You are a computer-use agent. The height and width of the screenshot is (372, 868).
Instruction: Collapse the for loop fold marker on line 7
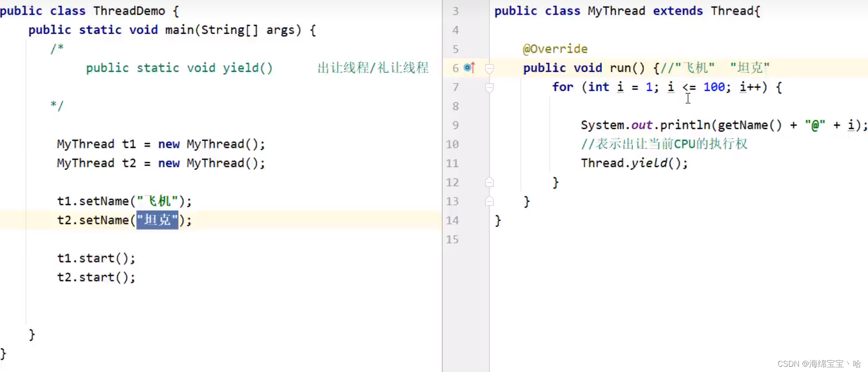(x=489, y=87)
